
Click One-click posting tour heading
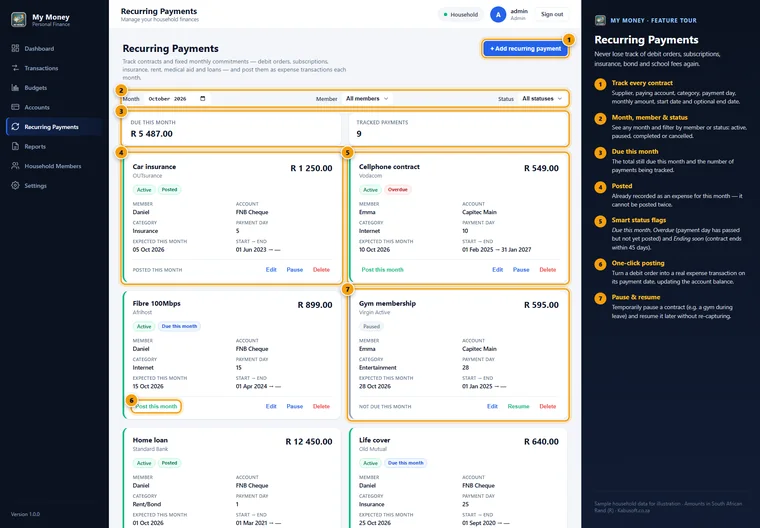[x=638, y=263]
